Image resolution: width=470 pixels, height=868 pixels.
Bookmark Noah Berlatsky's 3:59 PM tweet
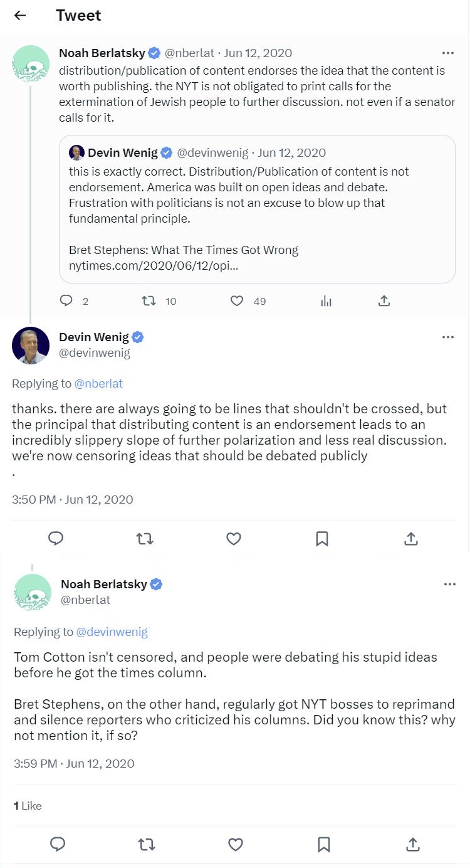click(x=324, y=844)
